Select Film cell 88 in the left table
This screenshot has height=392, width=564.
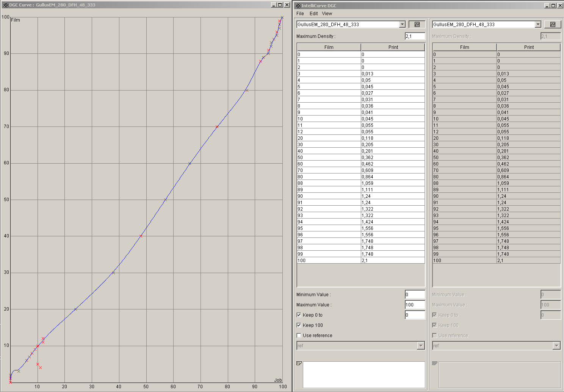329,183
